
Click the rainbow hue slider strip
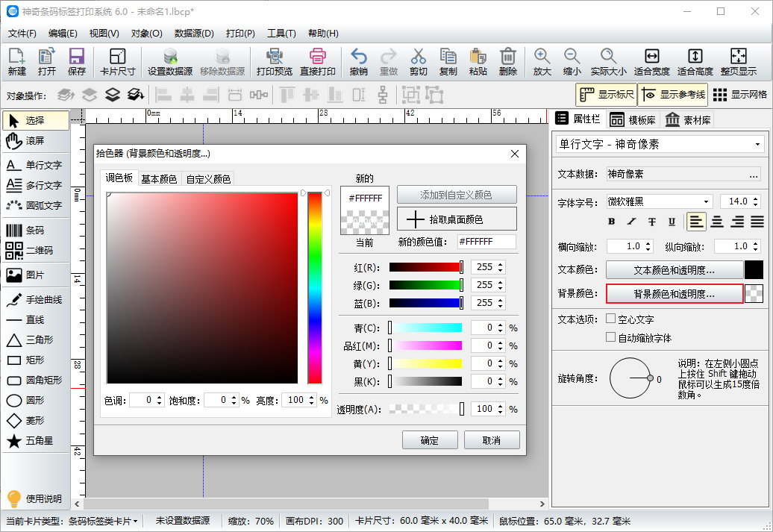(314, 288)
